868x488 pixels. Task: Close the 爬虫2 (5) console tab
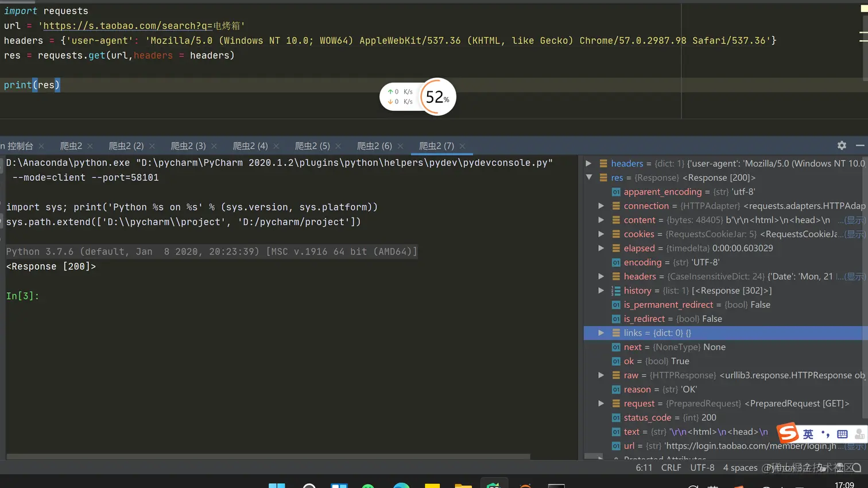pyautogui.click(x=338, y=146)
